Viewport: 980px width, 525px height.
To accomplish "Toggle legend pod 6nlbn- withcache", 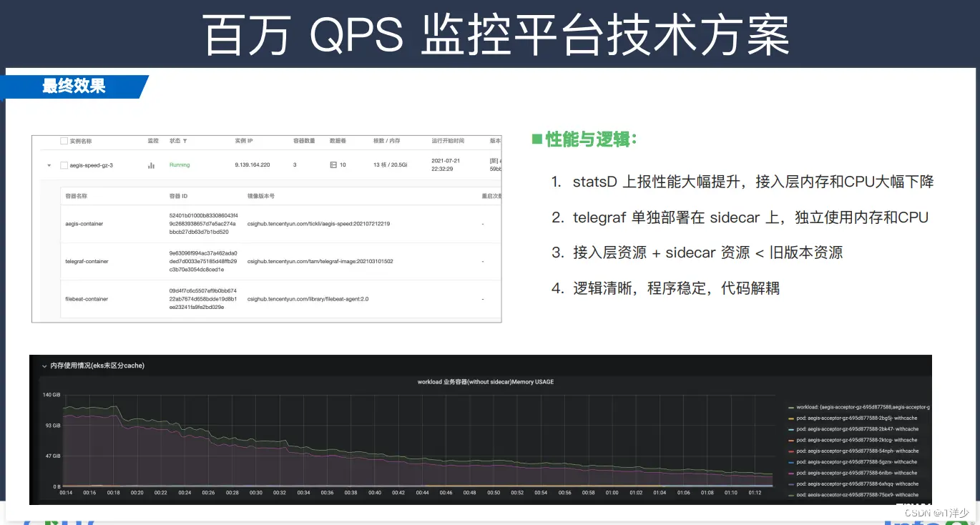I will [851, 473].
